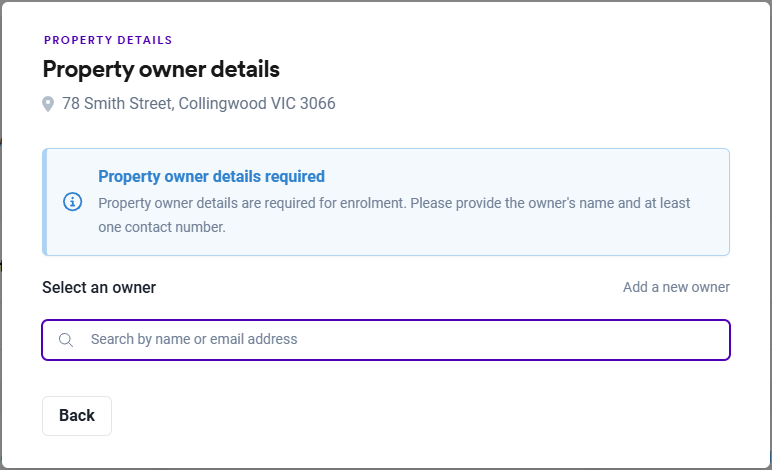Click the banner text line starting 'Property owner details are'
This screenshot has height=470, width=772.
[394, 203]
